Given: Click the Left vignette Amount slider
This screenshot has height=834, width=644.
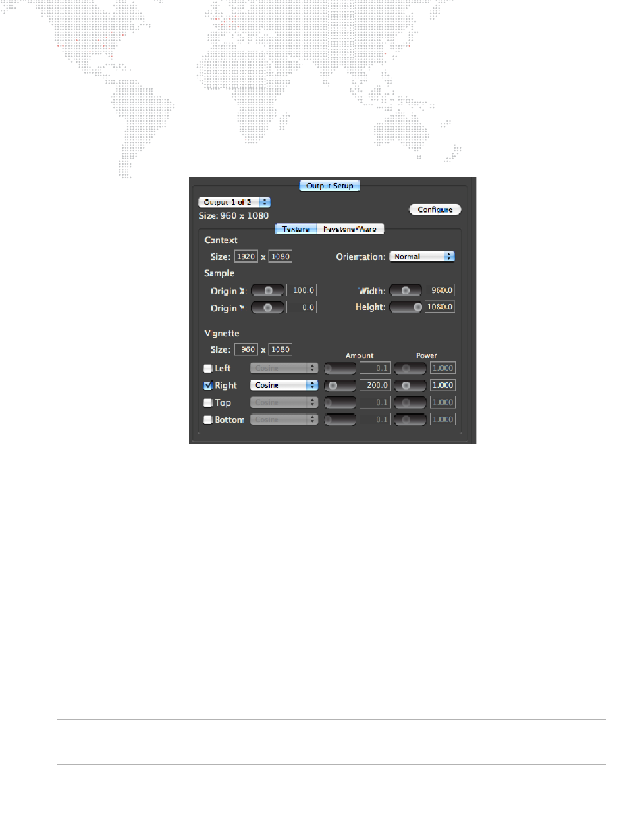Looking at the screenshot, I should [340, 368].
